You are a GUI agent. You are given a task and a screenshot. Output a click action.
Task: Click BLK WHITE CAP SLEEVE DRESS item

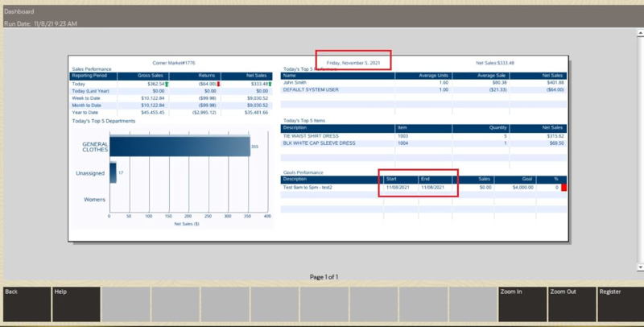319,143
